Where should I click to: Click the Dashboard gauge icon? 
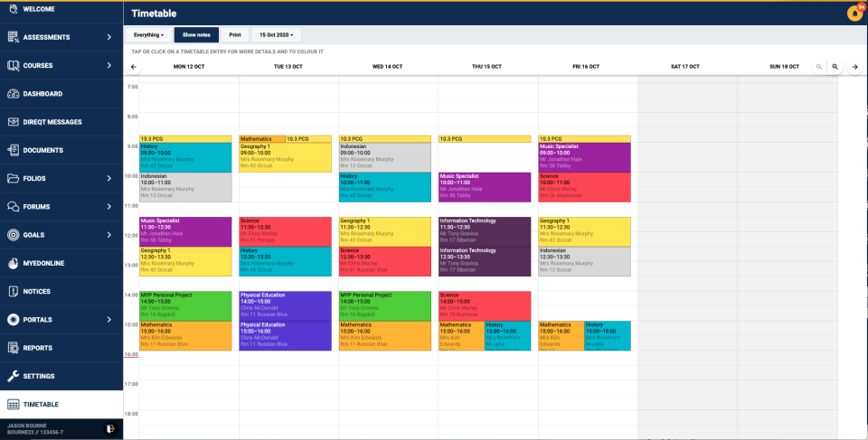pos(14,94)
